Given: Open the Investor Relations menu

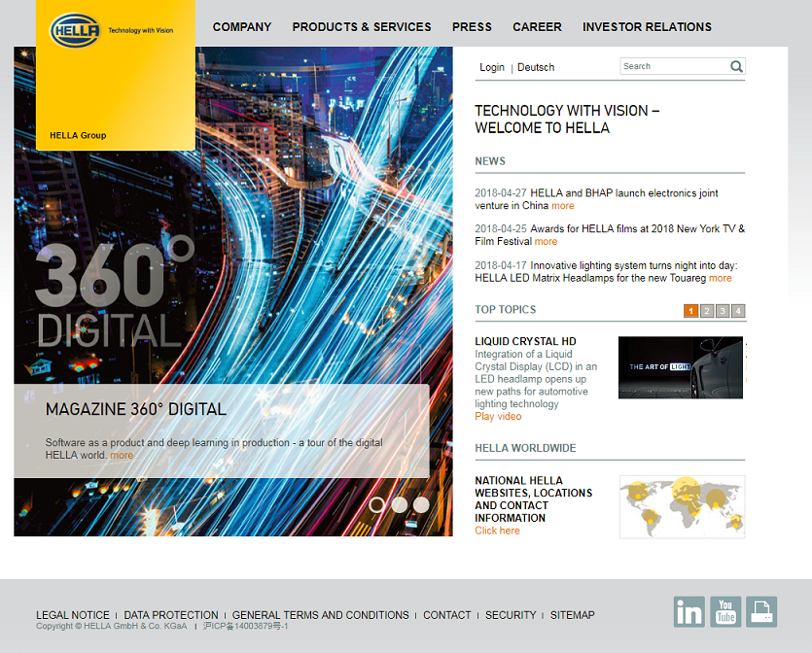Looking at the screenshot, I should click(647, 27).
